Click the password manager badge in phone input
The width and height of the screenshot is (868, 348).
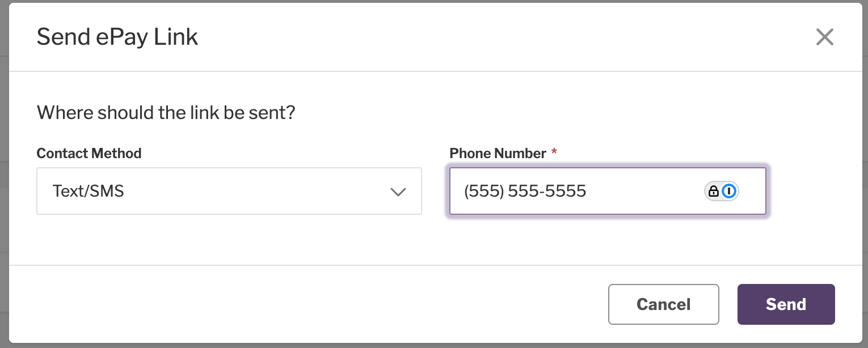(722, 192)
